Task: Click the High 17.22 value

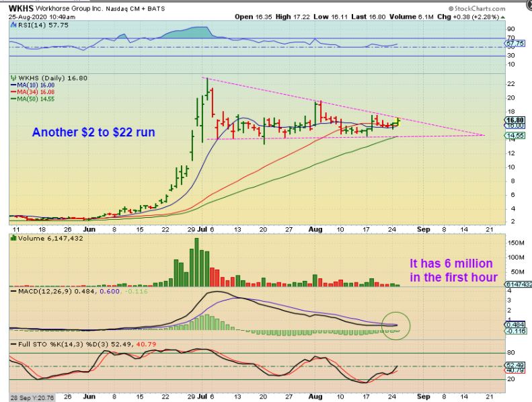Action: (293, 17)
